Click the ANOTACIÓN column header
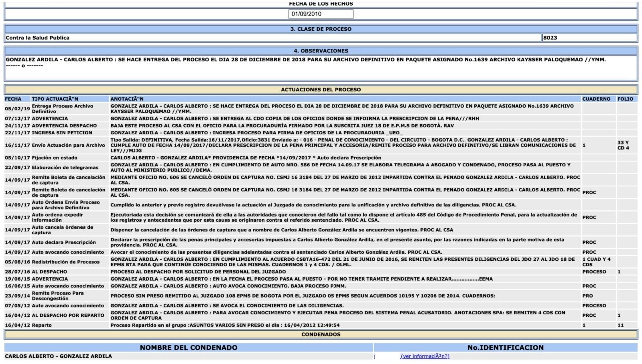This screenshot has height=364, width=642. point(127,99)
